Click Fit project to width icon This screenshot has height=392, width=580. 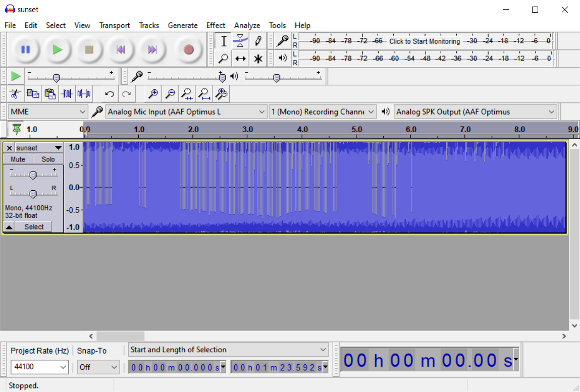point(204,94)
